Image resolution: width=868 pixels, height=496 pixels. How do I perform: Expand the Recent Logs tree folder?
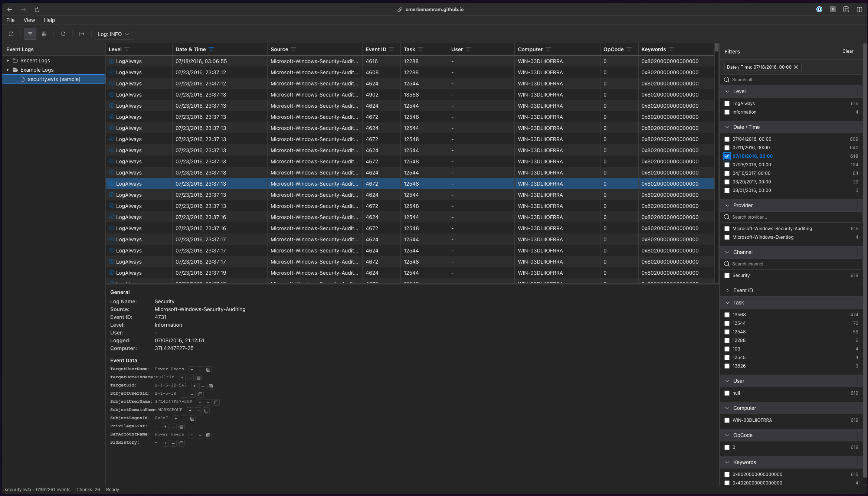[x=7, y=61]
